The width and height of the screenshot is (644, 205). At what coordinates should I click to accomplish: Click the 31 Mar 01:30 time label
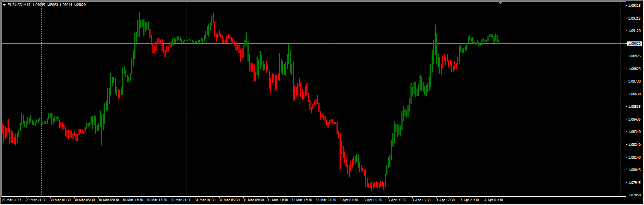(x=205, y=200)
